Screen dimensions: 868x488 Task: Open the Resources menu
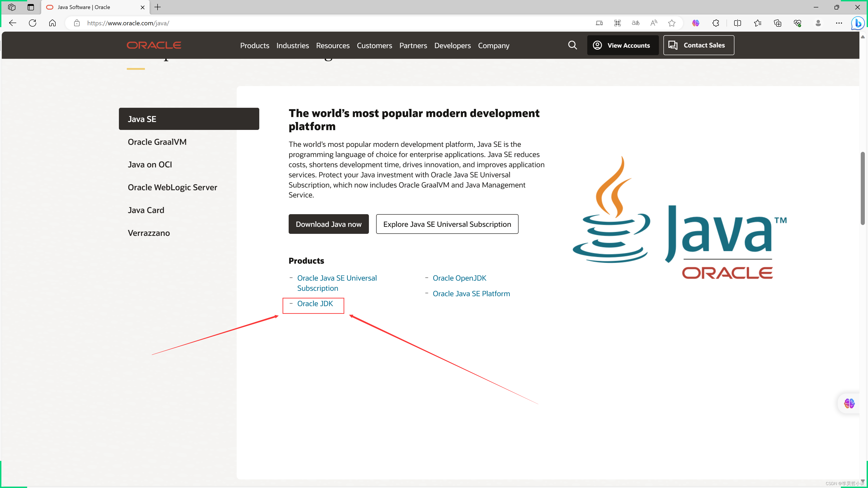[333, 45]
